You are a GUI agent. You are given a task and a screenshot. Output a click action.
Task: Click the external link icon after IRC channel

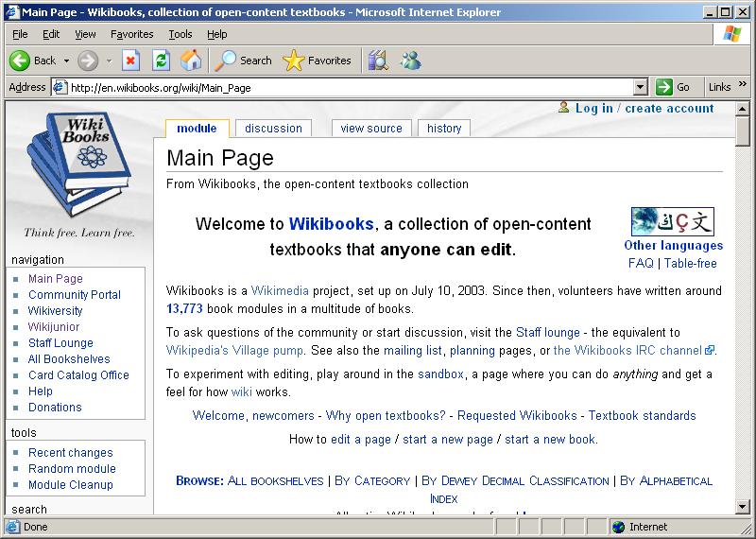710,350
